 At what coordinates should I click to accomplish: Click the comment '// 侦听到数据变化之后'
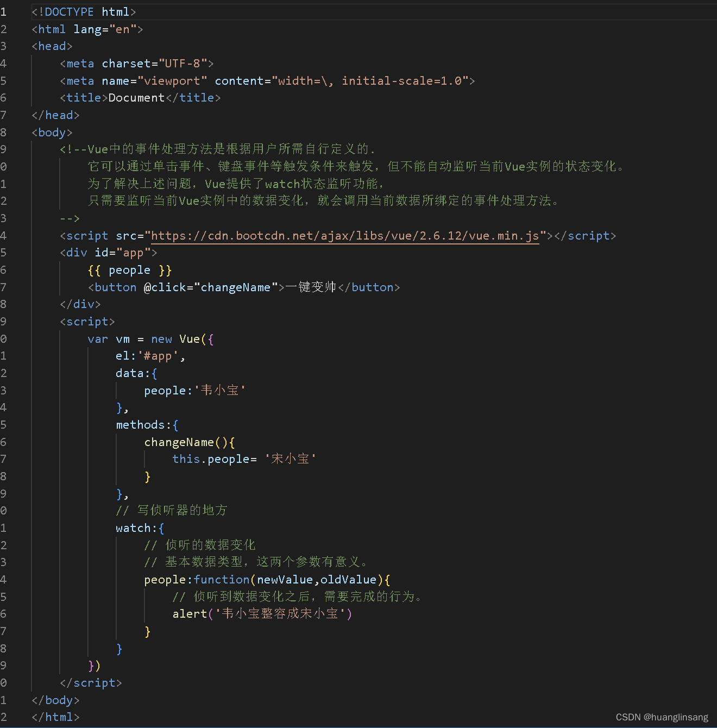(x=298, y=597)
